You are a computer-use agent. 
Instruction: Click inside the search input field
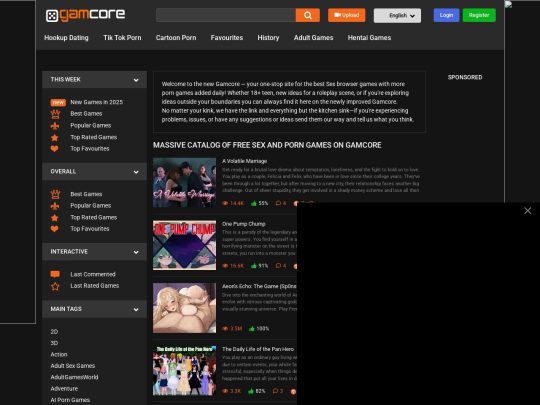[x=226, y=15]
